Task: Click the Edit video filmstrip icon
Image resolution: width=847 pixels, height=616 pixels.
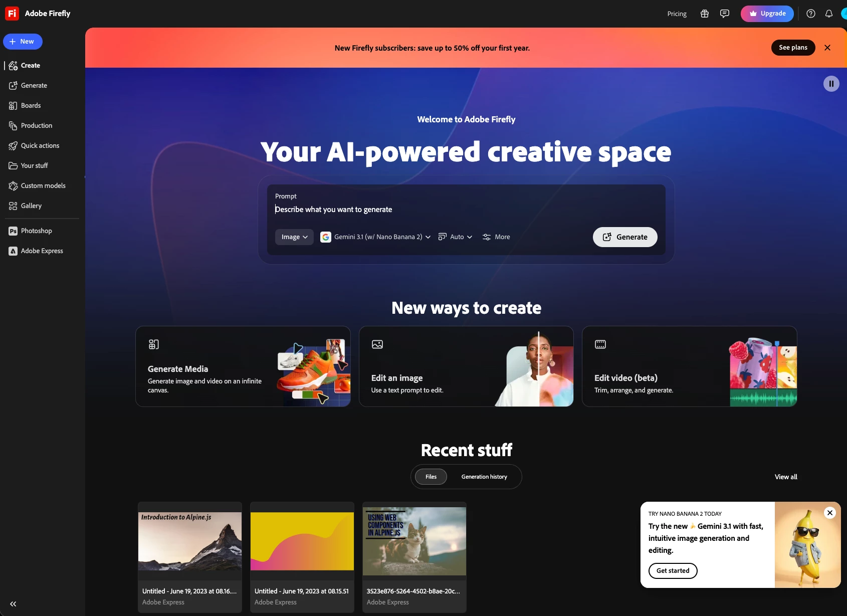Action: pos(600,344)
